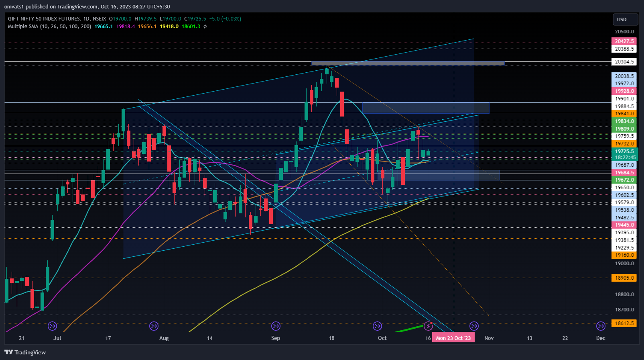Image resolution: width=644 pixels, height=360 pixels.
Task: Open the event marker above the Jul label
Action: click(x=53, y=326)
